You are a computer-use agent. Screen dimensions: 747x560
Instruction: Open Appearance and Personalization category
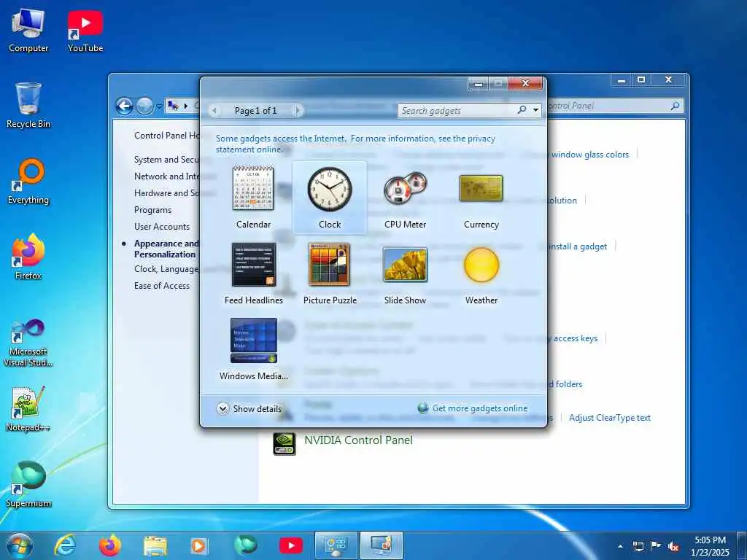coord(166,249)
